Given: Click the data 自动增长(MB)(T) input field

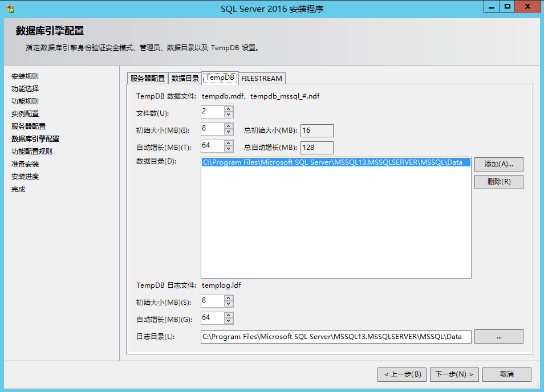Looking at the screenshot, I should click(212, 145).
